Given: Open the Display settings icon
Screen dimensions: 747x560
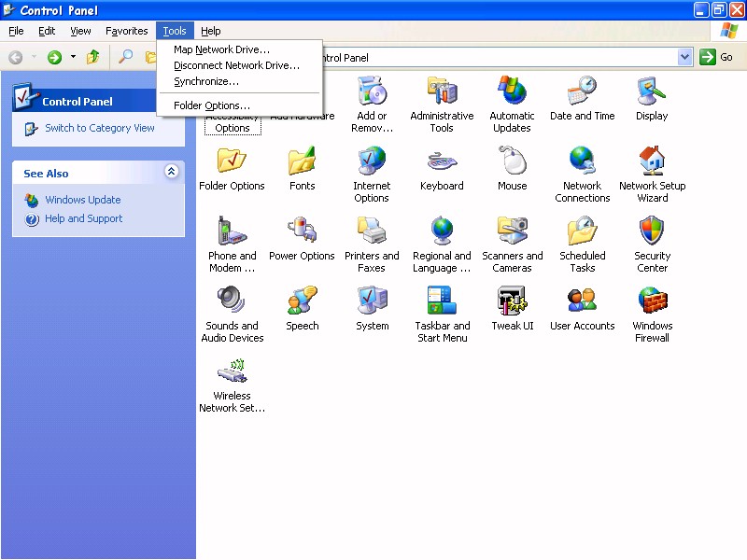Looking at the screenshot, I should point(652,99).
